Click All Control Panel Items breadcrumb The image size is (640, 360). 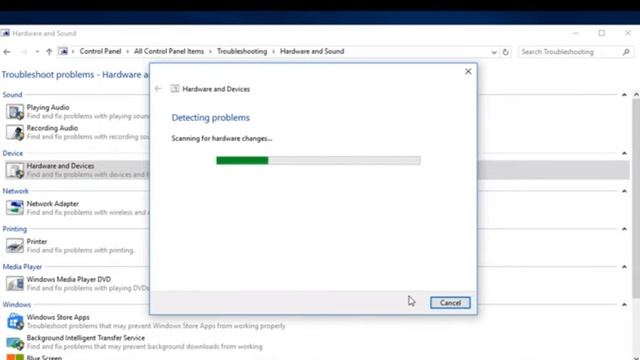(169, 51)
